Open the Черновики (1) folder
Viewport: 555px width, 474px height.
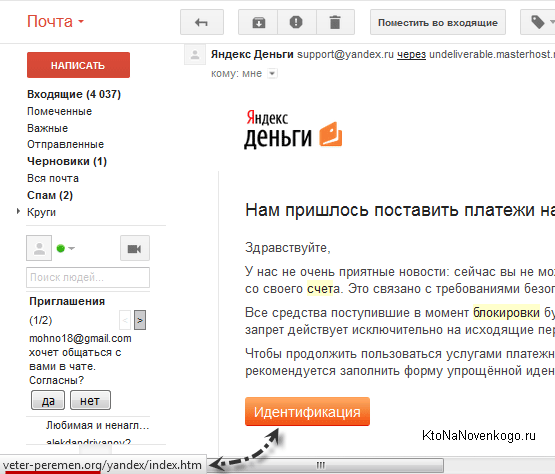[x=67, y=161]
